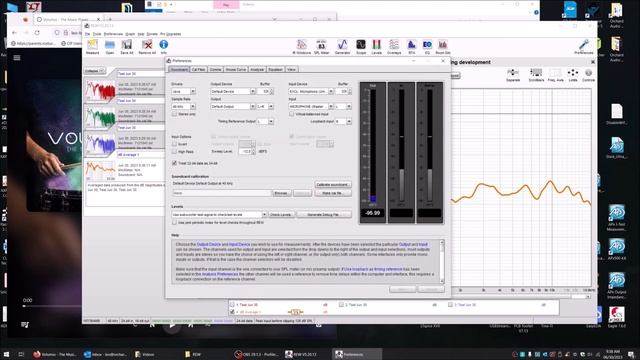Toggle the second Test Jun 30 trace checkbox below graph
Screen dimensions: 640x360
[341, 304]
